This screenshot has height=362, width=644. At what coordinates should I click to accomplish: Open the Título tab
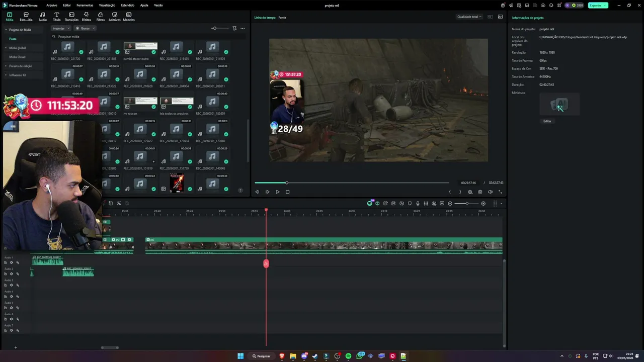click(x=56, y=17)
